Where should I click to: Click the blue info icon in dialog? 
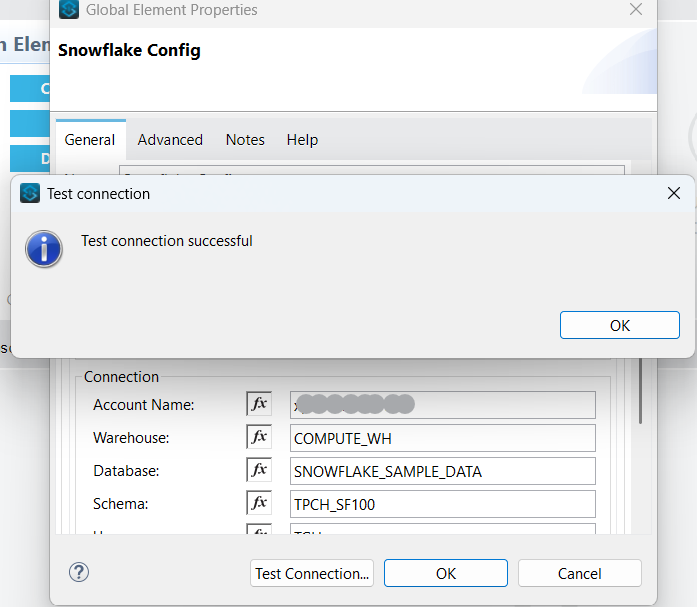(45, 249)
